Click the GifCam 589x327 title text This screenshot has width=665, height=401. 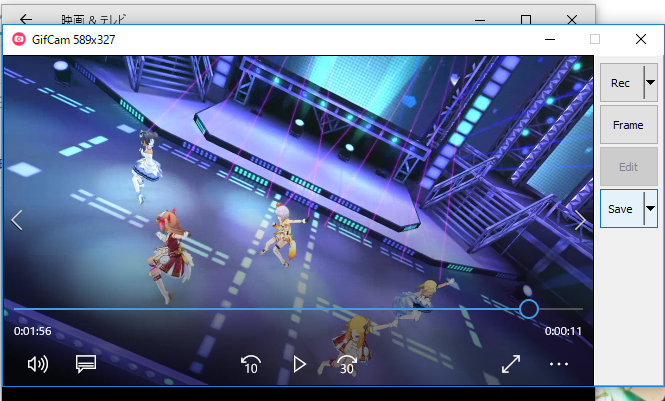[x=73, y=40]
